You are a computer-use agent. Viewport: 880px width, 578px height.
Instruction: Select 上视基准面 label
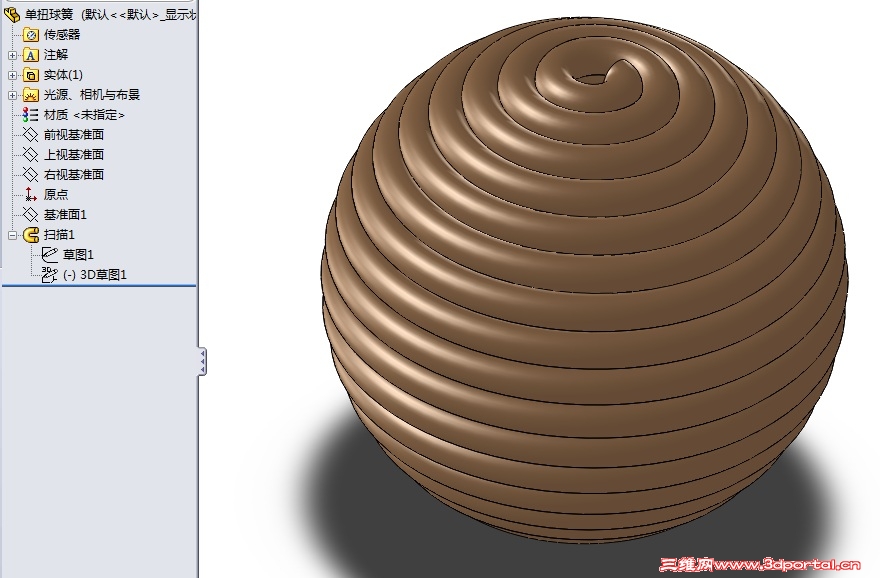[x=74, y=154]
